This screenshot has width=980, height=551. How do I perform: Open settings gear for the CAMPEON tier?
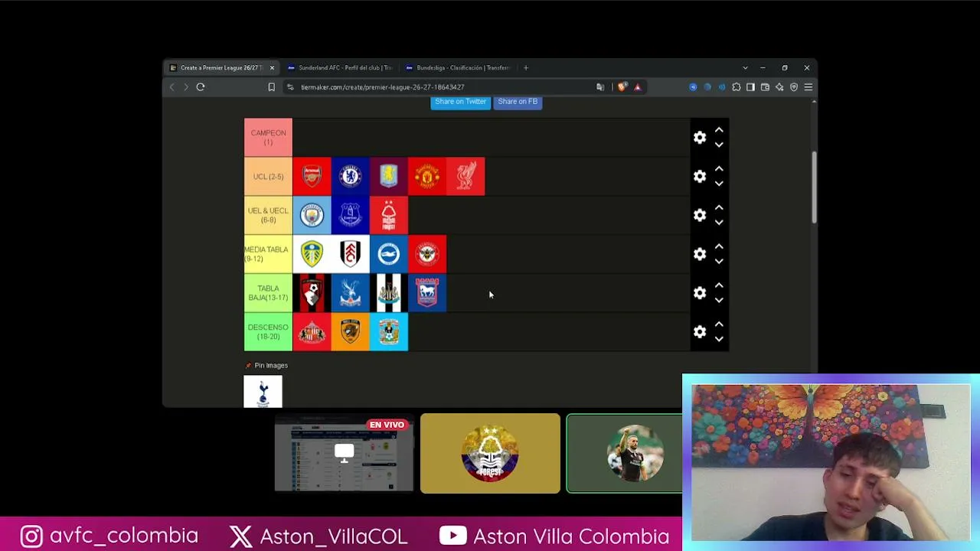(700, 138)
